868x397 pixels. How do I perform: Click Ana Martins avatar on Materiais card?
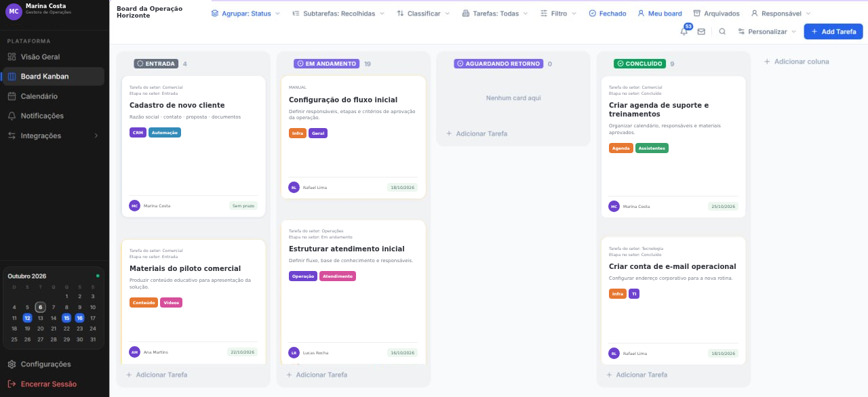134,352
